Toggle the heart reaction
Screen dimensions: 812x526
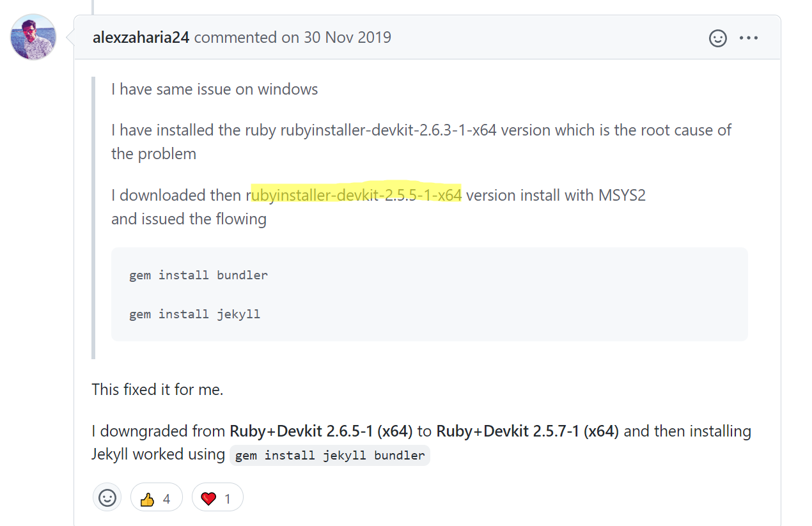pyautogui.click(x=217, y=498)
